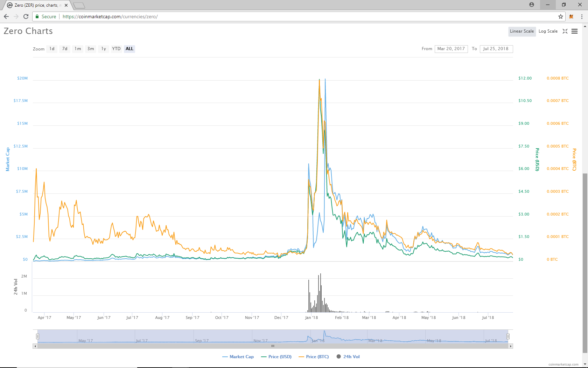Click the $20M market cap axis label

[x=22, y=78]
